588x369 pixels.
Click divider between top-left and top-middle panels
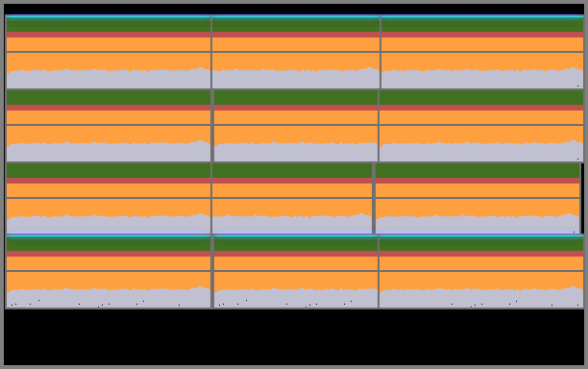pyautogui.click(x=211, y=52)
